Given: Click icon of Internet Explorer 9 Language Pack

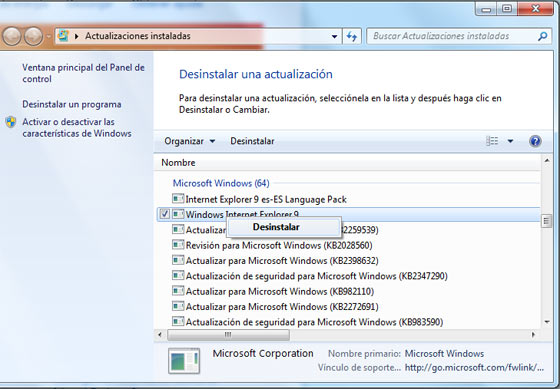Looking at the screenshot, I should tap(178, 199).
